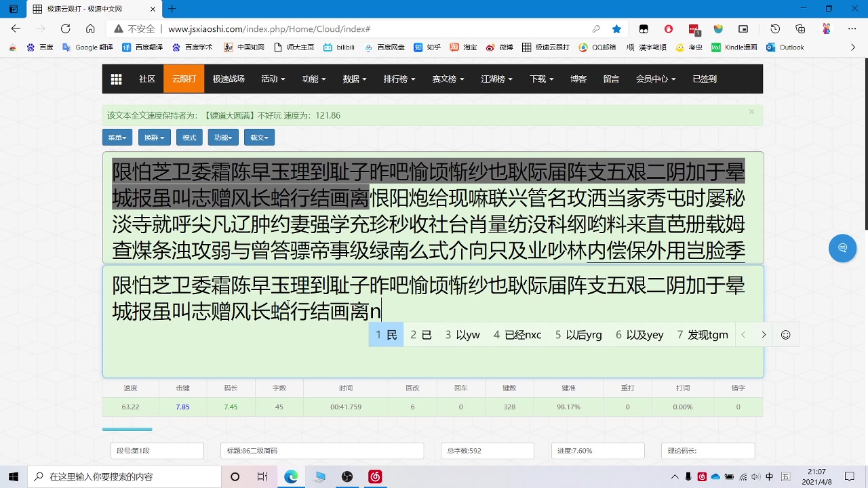Click the typing progress bar
Viewport: 868px width, 488px height.
tap(127, 429)
